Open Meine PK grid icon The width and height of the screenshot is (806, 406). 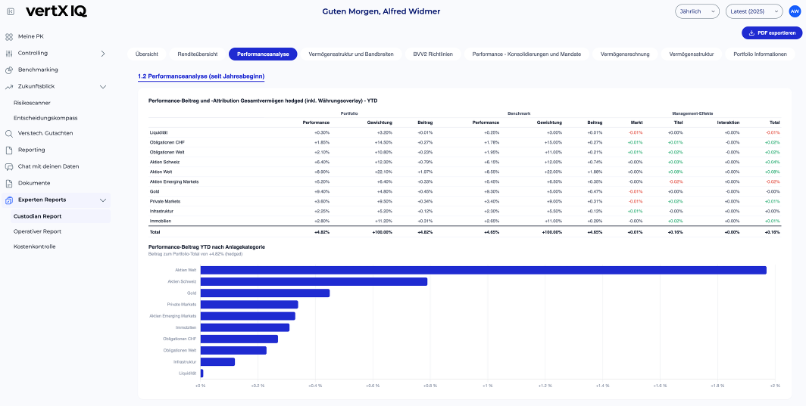tap(9, 37)
